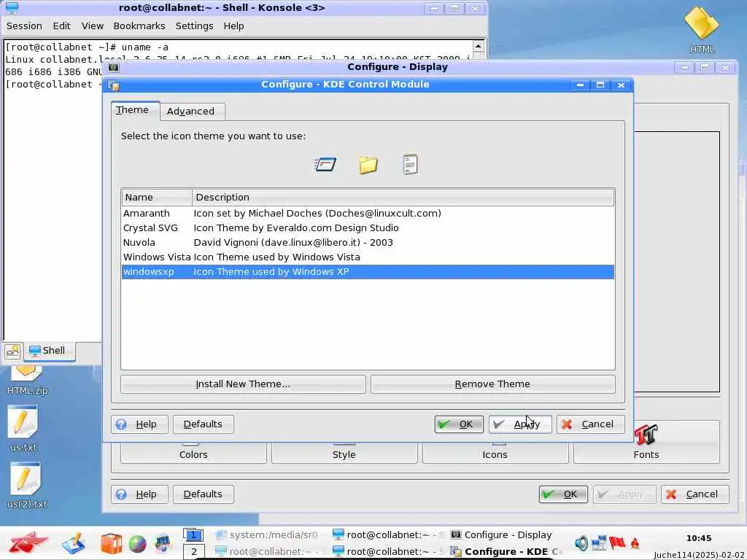Click the Konsole window titlebar icon
747x560 pixels.
click(12, 7)
